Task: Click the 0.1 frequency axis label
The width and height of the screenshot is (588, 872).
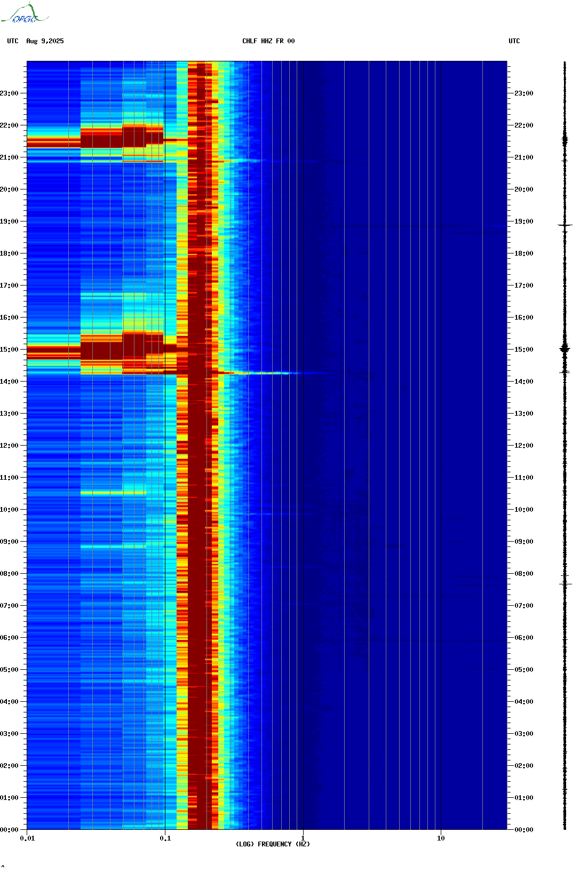Action: pos(165,838)
